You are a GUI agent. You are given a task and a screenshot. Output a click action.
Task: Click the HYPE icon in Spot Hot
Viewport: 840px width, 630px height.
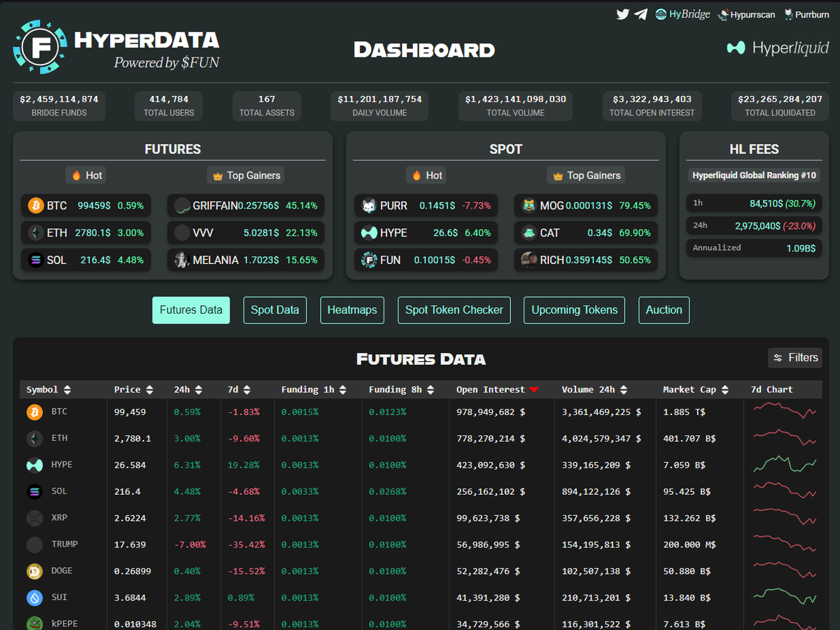(x=369, y=232)
